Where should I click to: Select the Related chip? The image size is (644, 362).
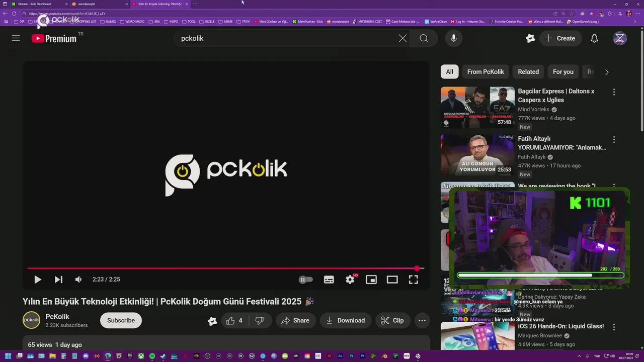[x=528, y=72]
